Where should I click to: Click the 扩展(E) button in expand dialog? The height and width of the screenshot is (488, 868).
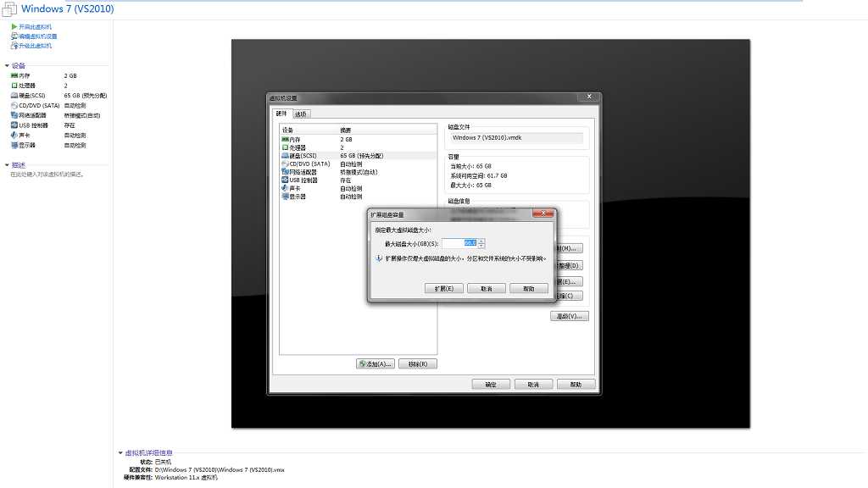click(444, 288)
